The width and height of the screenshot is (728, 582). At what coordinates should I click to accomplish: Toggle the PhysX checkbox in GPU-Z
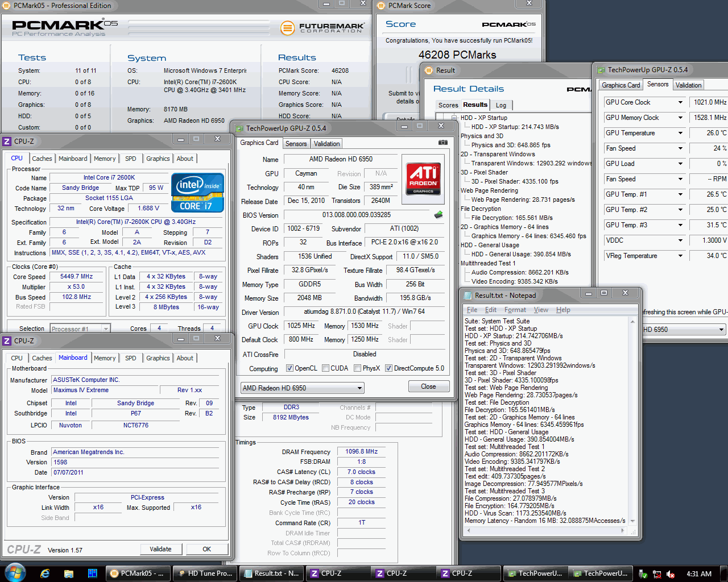pos(357,368)
